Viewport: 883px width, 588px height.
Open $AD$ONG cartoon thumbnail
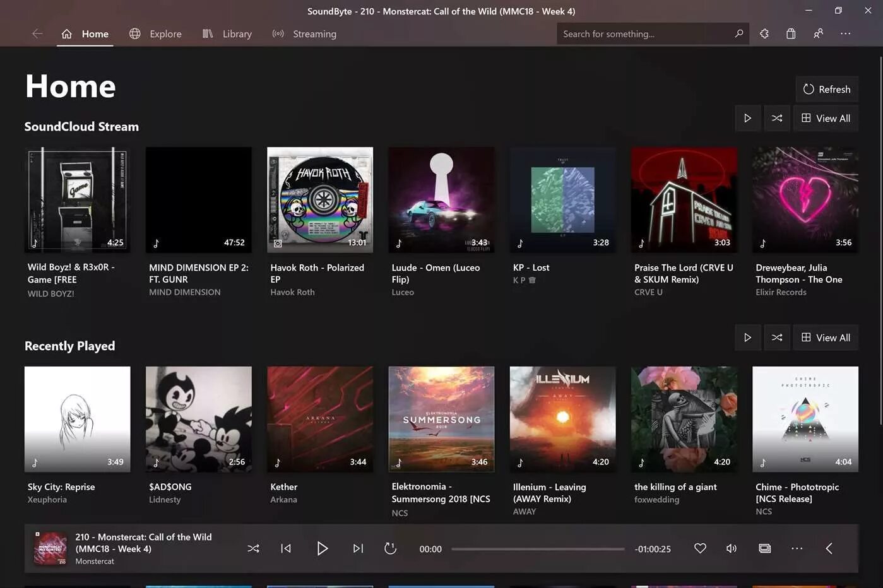199,420
